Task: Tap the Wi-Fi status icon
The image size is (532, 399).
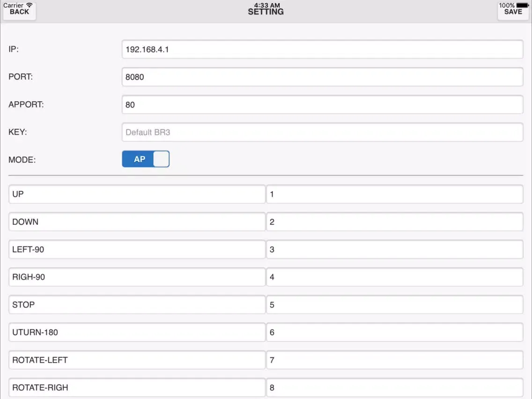Action: tap(30, 5)
